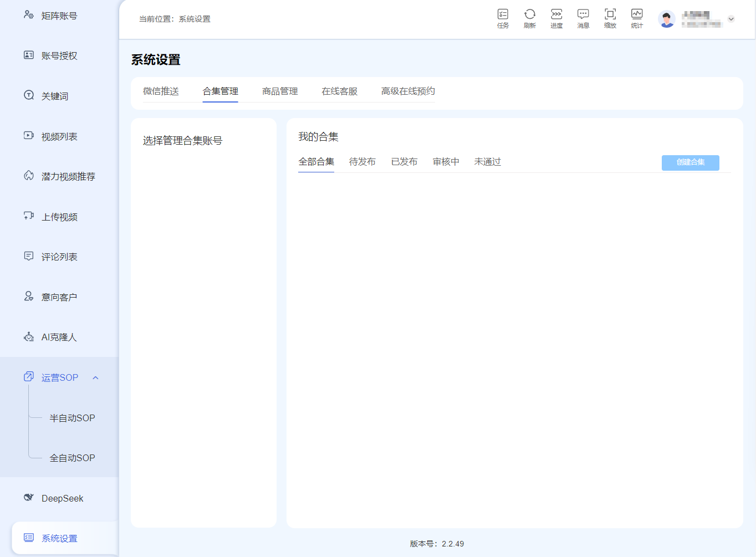Screen dimensions: 756x557
Task: Click the 系统设置 breadcrumb text
Action: tap(195, 19)
